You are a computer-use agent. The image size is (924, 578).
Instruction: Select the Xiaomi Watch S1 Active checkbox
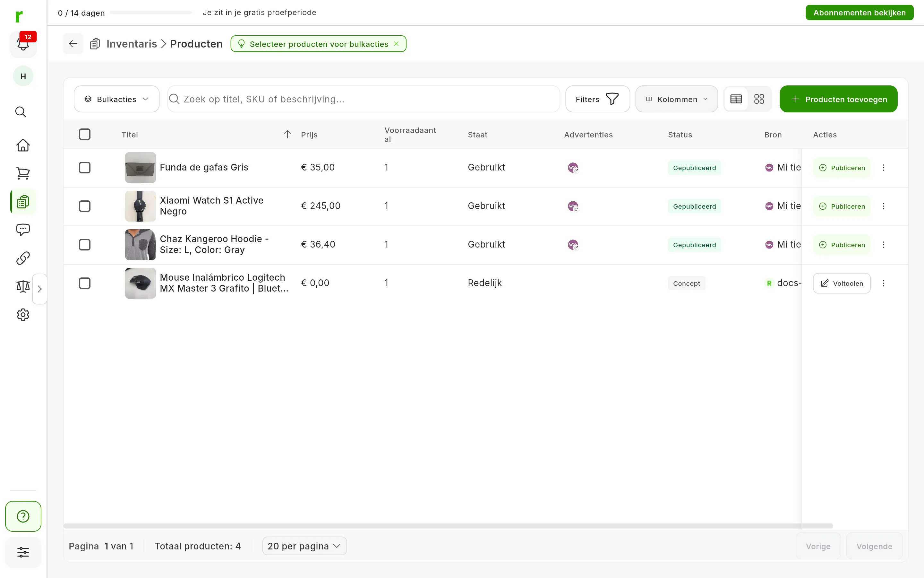(x=85, y=206)
